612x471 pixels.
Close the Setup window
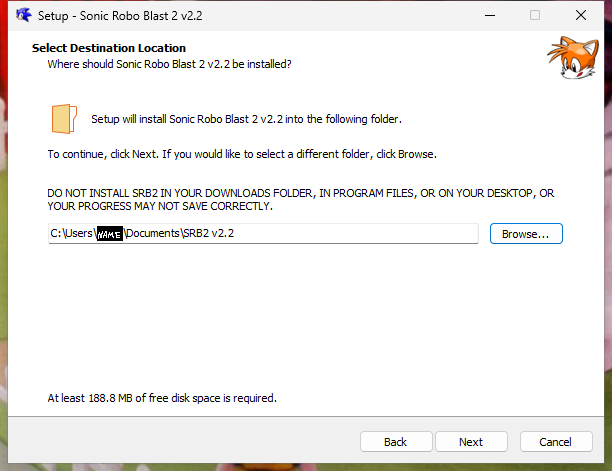580,16
